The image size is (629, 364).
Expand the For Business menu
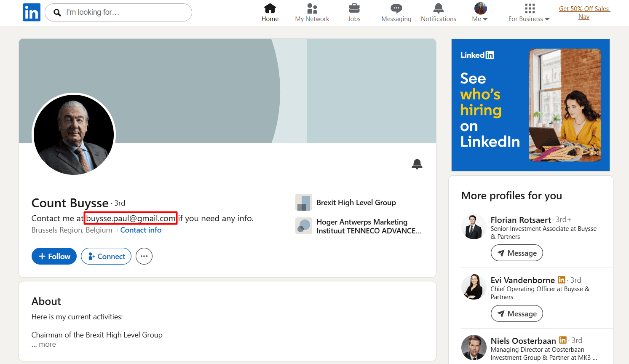(x=529, y=19)
